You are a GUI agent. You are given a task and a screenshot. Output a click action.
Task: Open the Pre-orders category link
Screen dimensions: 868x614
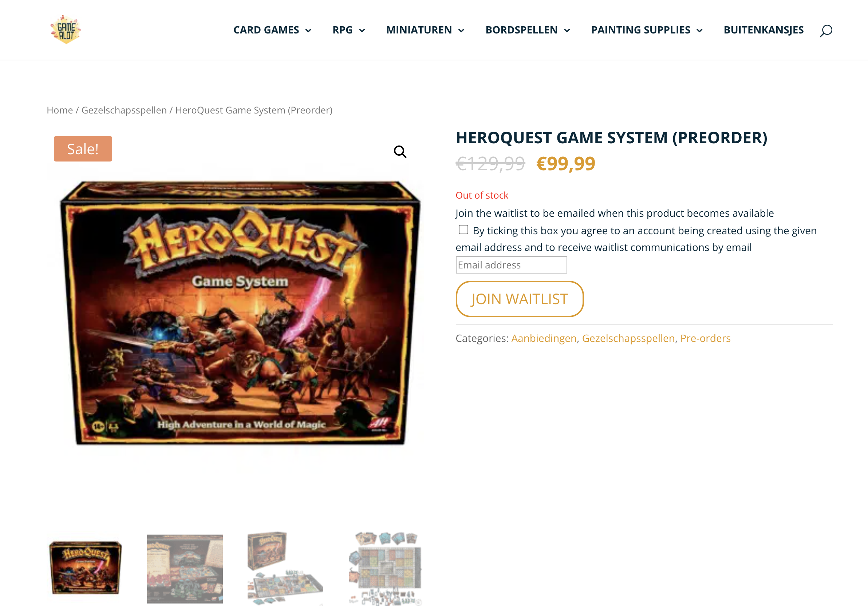click(705, 338)
